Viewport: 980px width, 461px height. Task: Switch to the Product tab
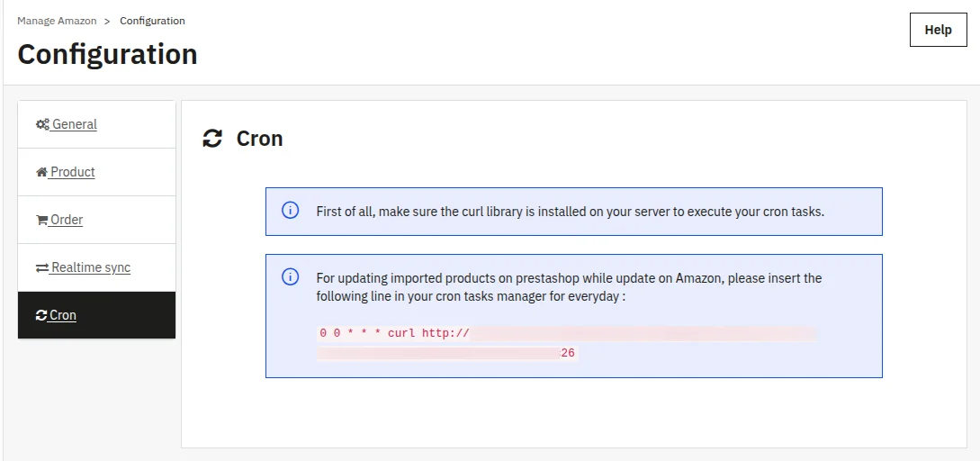(73, 172)
